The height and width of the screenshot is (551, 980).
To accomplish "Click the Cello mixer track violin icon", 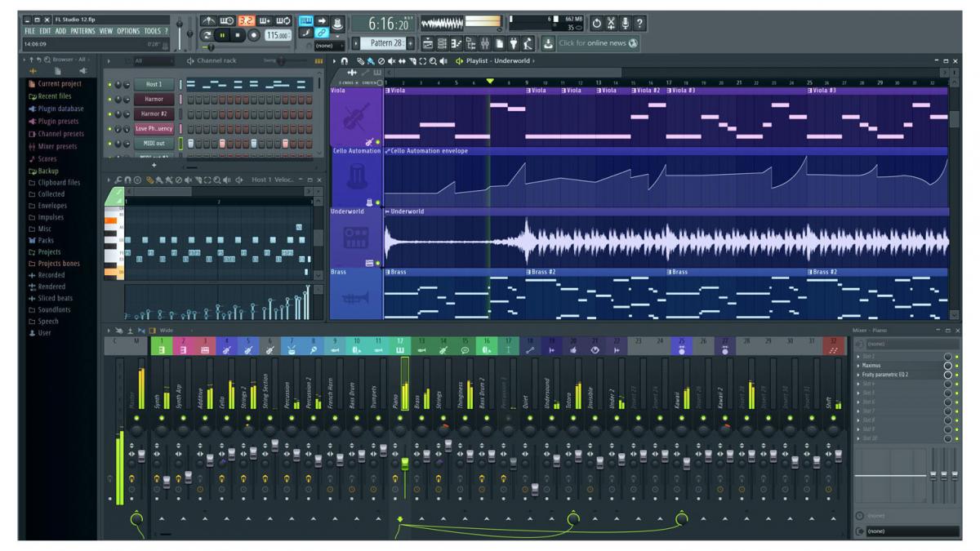I will click(226, 350).
